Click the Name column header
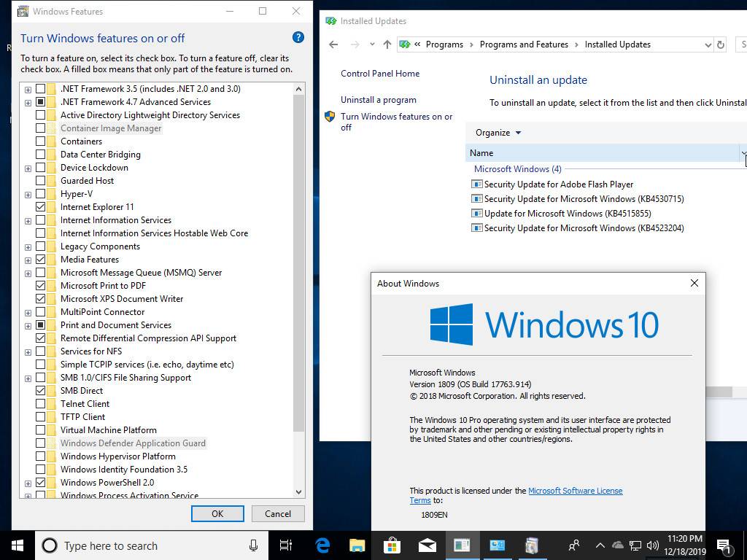This screenshot has height=560, width=747. pos(603,153)
